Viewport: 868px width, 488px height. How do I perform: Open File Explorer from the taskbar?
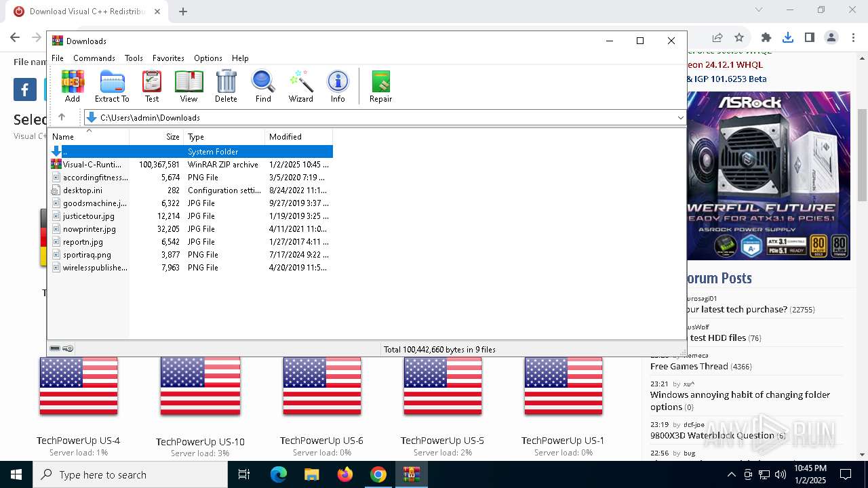click(312, 474)
